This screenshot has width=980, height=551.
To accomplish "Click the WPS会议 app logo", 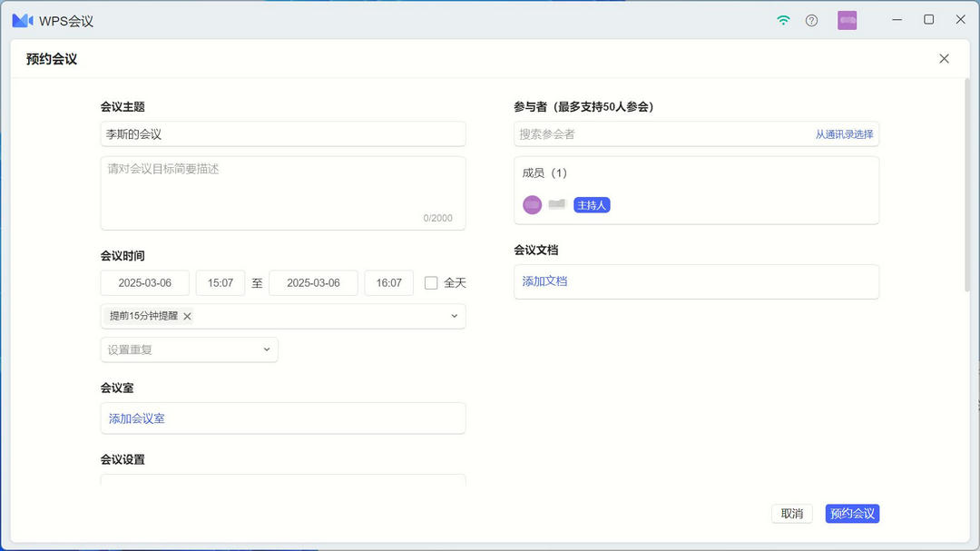I will [x=22, y=19].
